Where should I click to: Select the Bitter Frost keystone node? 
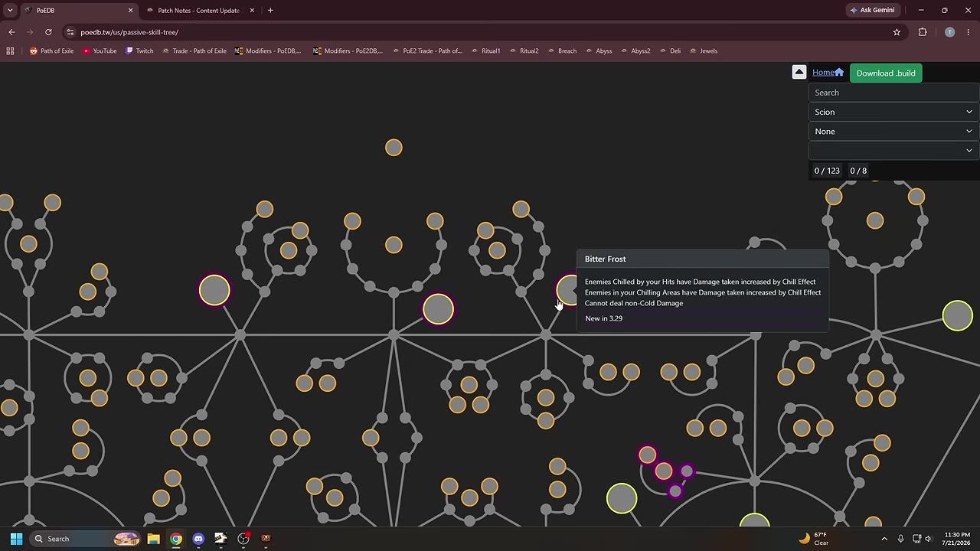click(567, 290)
